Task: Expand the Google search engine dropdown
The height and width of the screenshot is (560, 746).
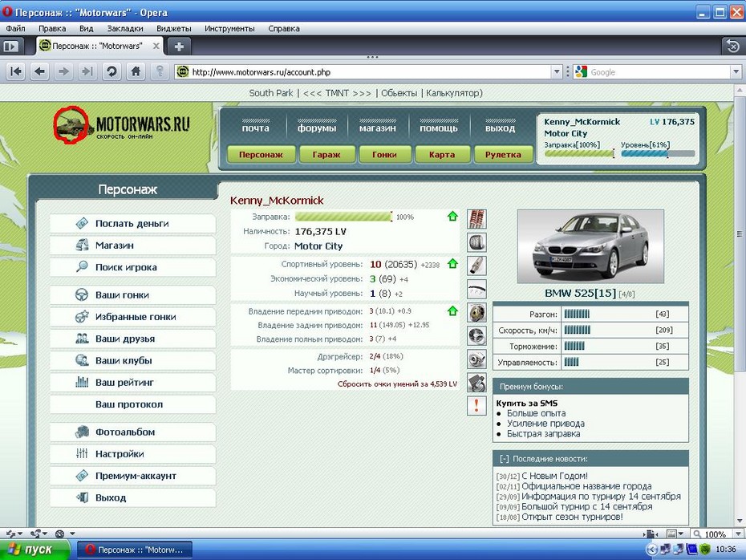Action: pyautogui.click(x=736, y=72)
